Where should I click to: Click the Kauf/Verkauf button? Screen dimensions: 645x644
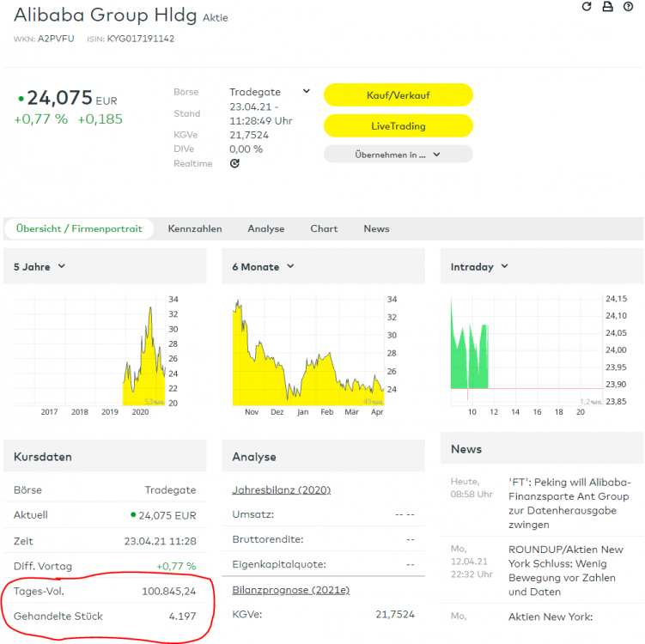pos(399,95)
